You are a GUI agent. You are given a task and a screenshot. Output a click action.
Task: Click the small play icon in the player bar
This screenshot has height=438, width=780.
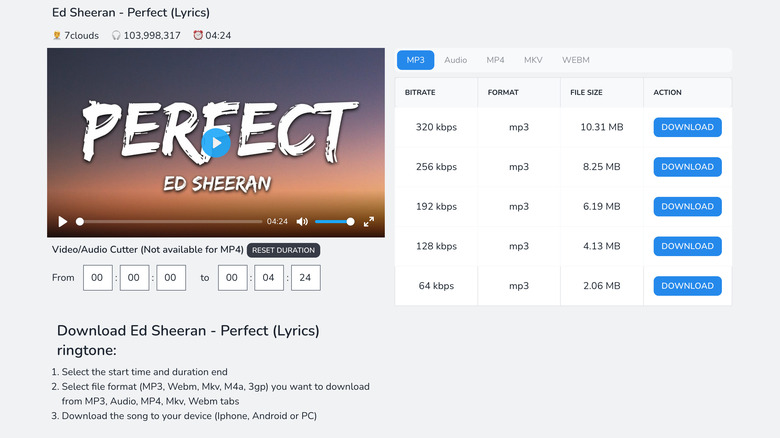pos(63,221)
